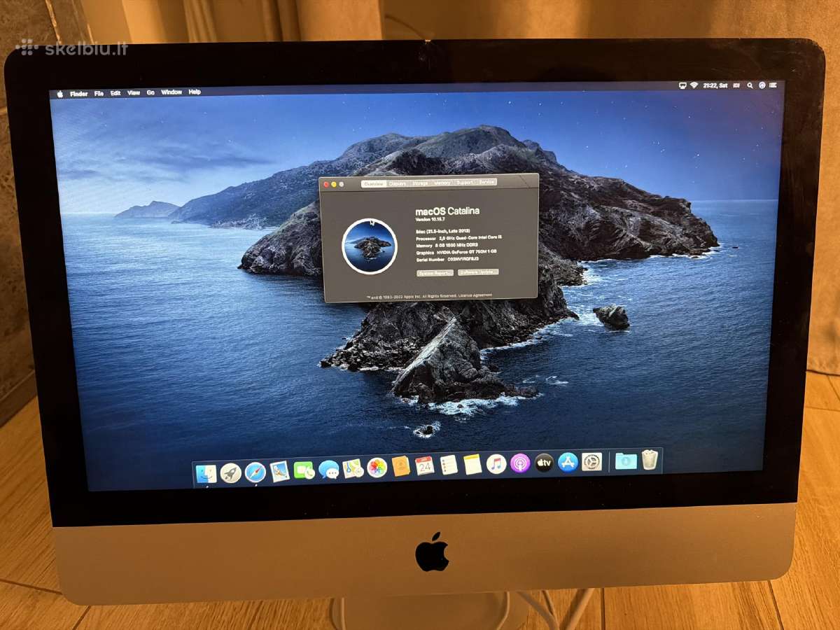Open Messages app in the dock
840x630 pixels.
[328, 470]
